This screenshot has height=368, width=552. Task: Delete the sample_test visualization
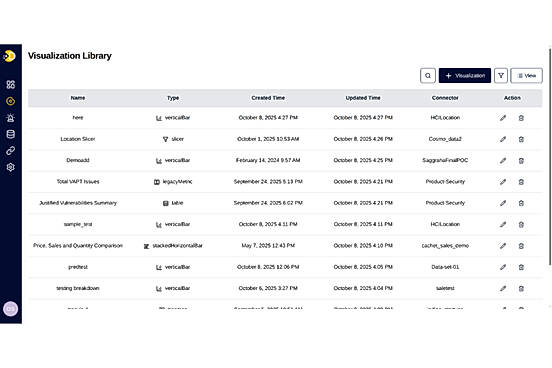(521, 224)
